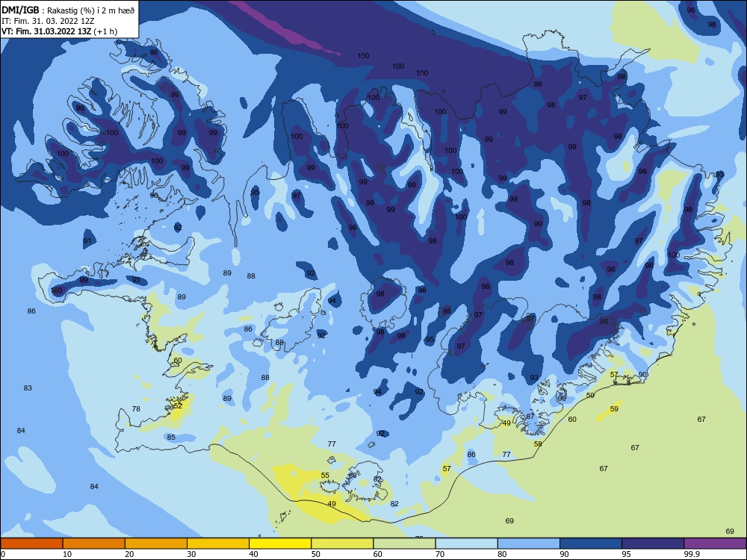Click the 'DMI/IGB' source label in header
Viewport: 747px width, 560px height.
click(20, 10)
